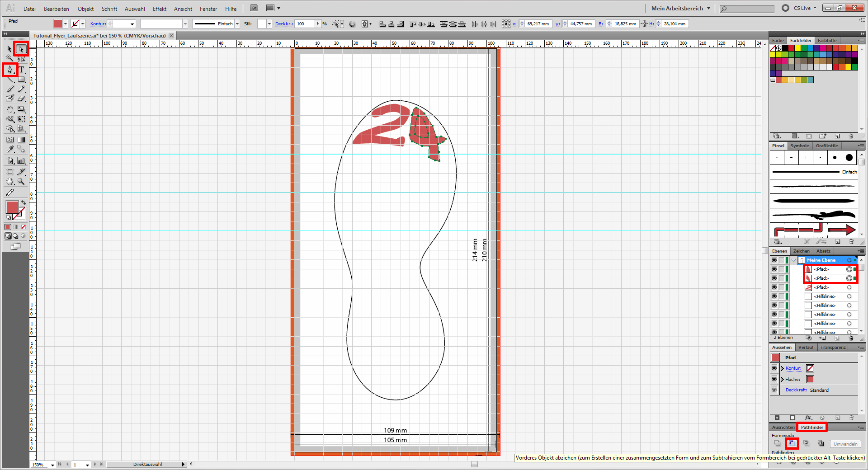Hide the Meine Ebene layer
The width and height of the screenshot is (868, 470).
click(774, 260)
